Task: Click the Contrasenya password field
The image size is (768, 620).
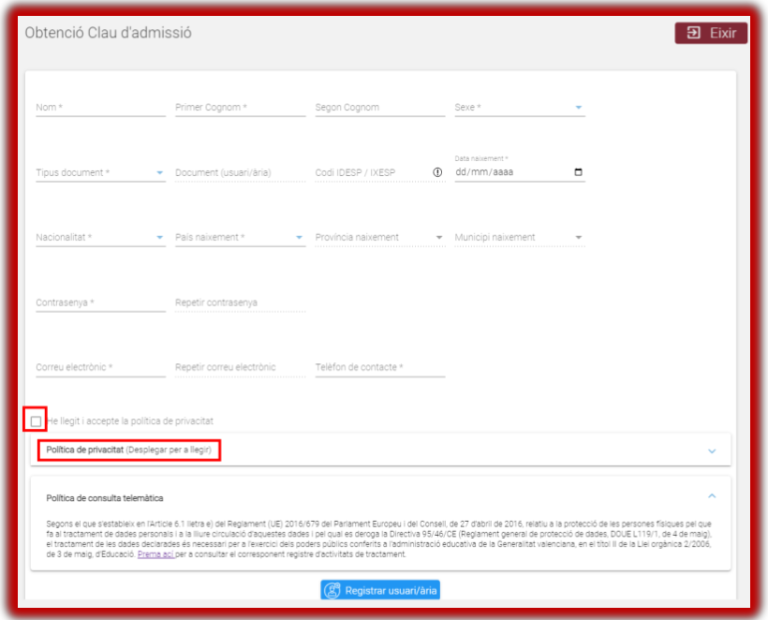Action: click(x=100, y=303)
